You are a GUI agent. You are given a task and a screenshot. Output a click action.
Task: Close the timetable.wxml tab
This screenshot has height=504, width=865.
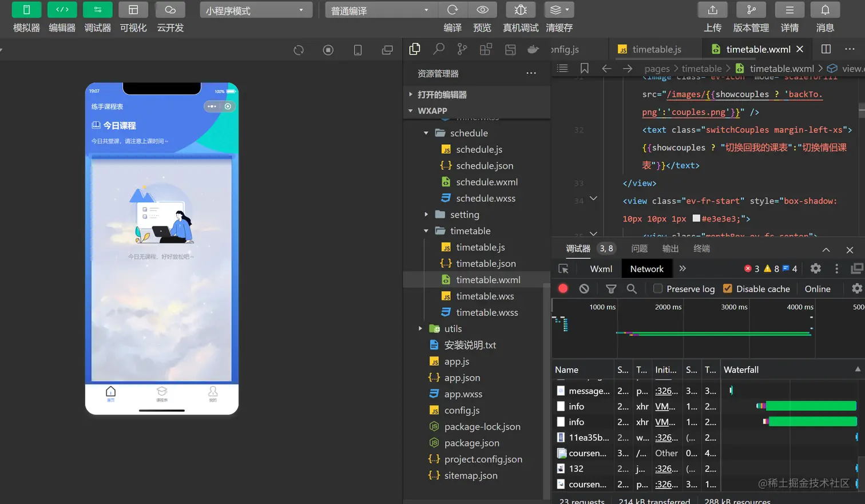800,49
